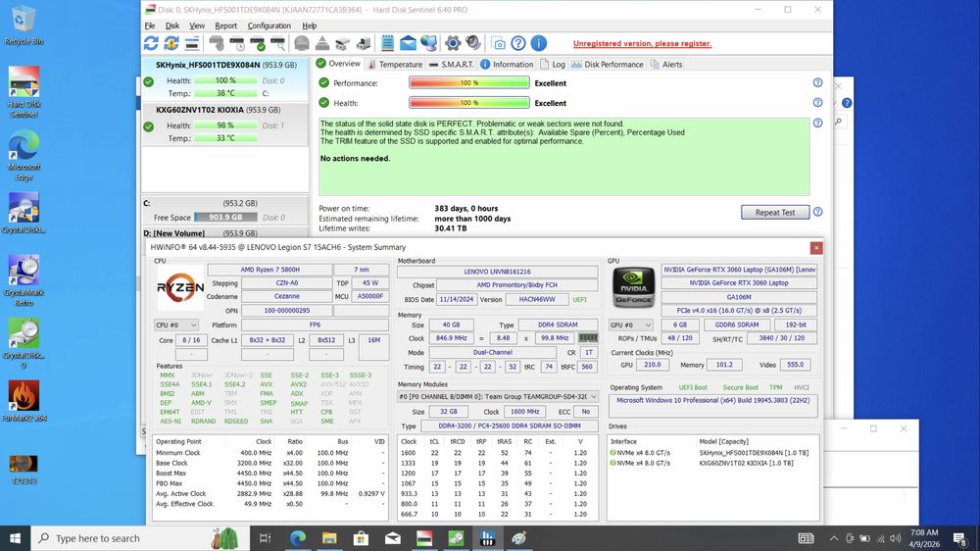The width and height of the screenshot is (980, 551).
Task: Click the Windows Start button
Action: point(15,538)
